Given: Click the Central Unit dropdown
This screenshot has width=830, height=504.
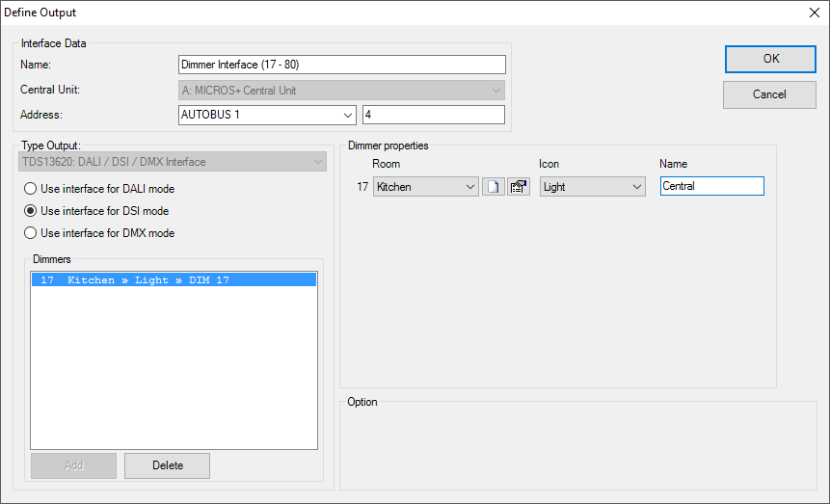Looking at the screenshot, I should (x=341, y=91).
